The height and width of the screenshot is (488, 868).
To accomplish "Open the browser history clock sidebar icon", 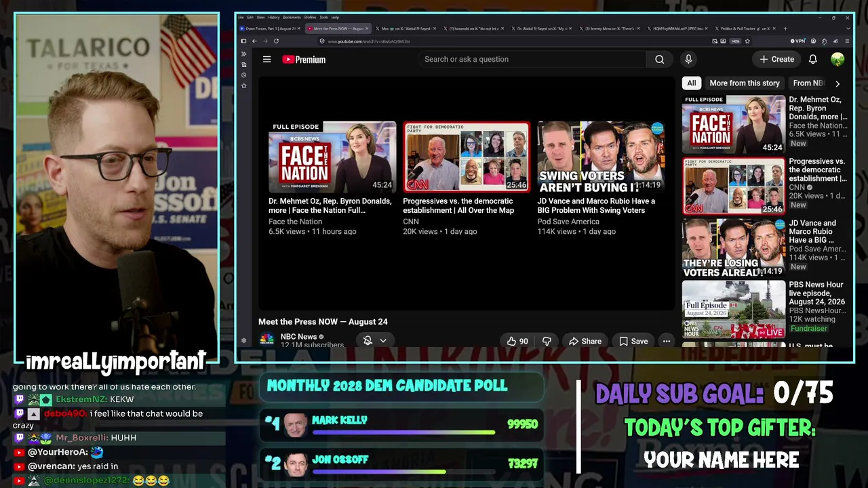I will tap(243, 75).
